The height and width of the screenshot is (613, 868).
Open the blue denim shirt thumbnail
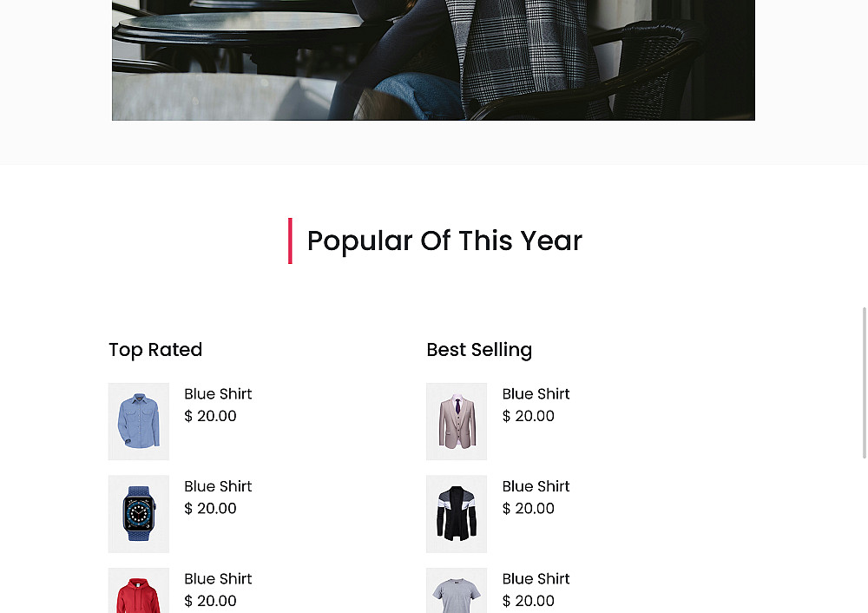coord(138,421)
